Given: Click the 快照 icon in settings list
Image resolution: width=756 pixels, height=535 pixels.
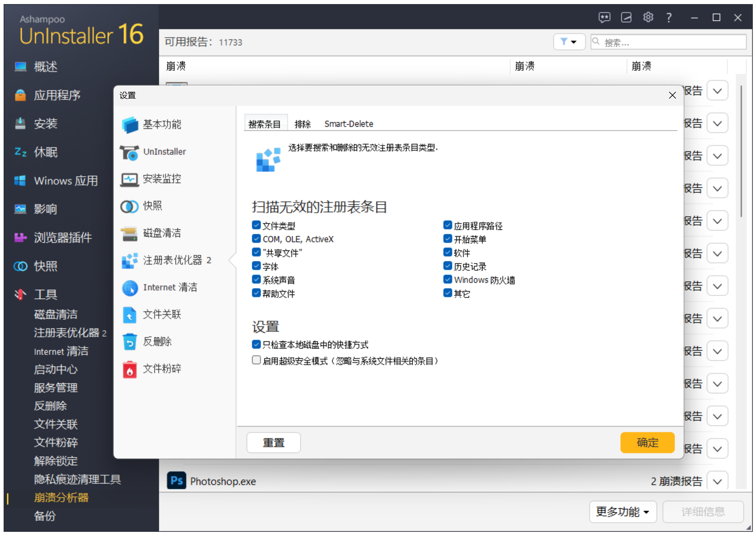Looking at the screenshot, I should (x=129, y=206).
